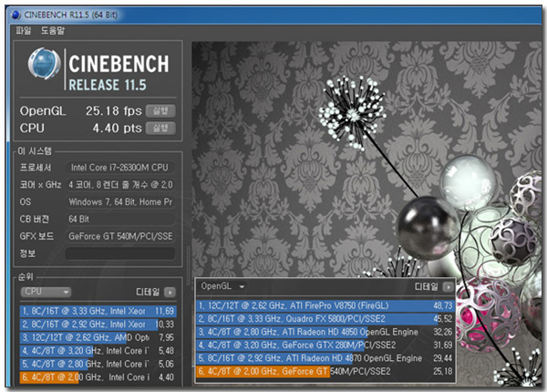Open the 파일 menu
Viewport: 547px width, 392px height.
(x=24, y=31)
